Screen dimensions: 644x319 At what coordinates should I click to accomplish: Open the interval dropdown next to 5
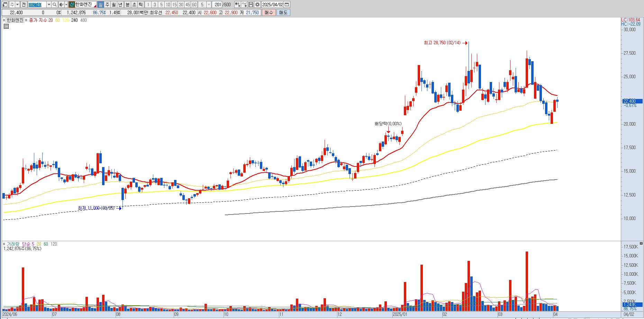coord(209,4)
